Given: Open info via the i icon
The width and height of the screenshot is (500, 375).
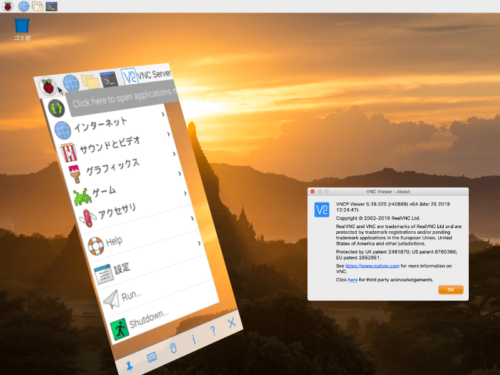Looking at the screenshot, I should [x=194, y=339].
